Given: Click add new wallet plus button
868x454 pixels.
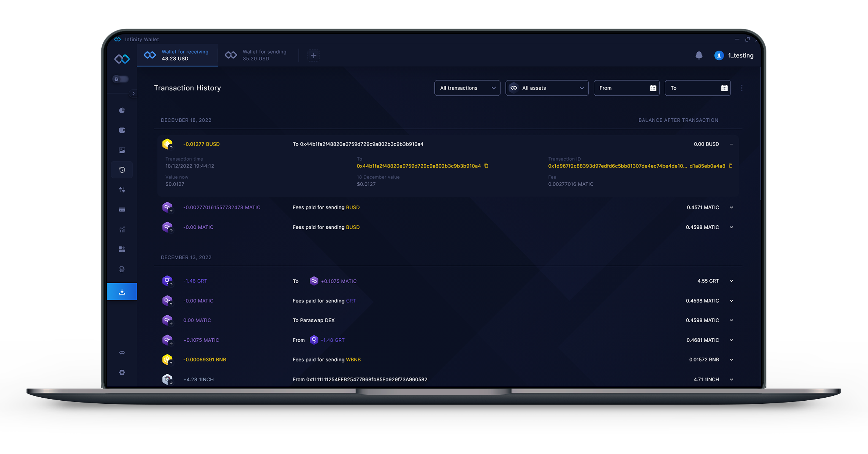Looking at the screenshot, I should 314,56.
